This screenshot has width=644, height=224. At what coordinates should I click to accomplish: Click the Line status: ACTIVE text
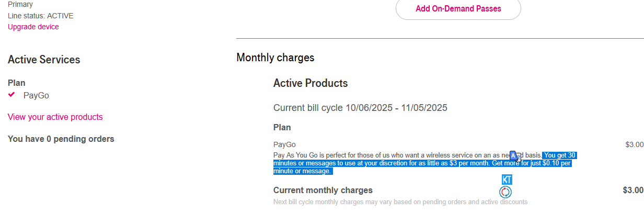pos(41,16)
